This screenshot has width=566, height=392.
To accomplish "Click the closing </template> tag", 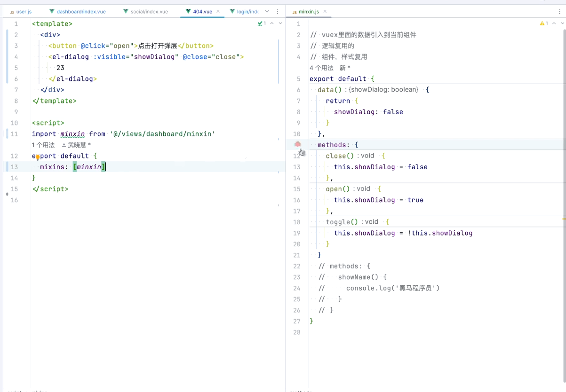I will (54, 101).
